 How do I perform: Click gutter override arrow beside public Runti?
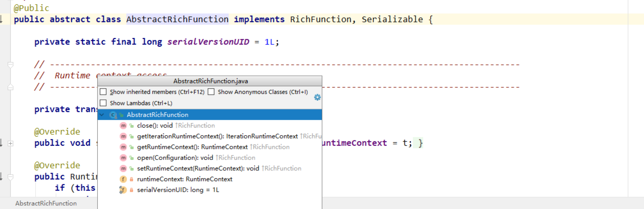pyautogui.click(x=1, y=176)
